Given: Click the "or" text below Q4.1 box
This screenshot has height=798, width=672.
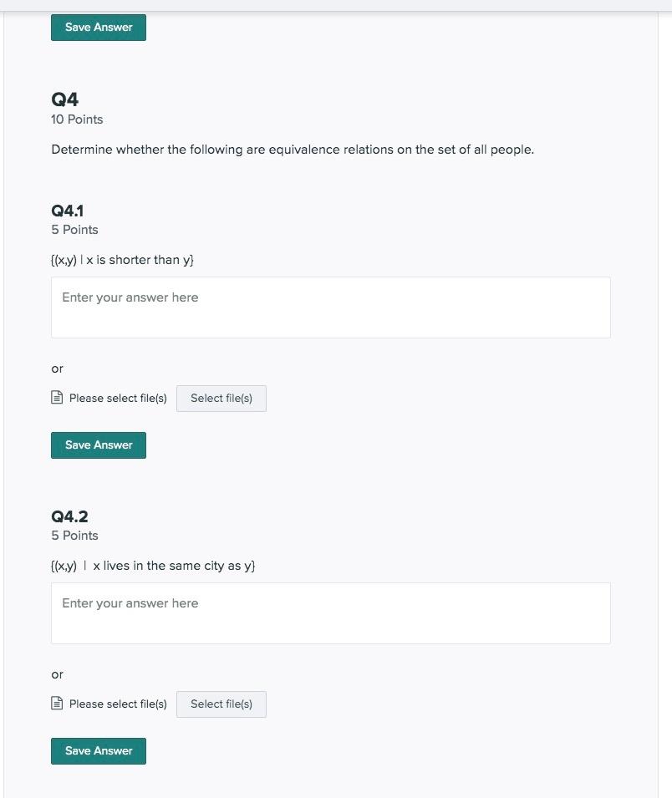Looking at the screenshot, I should coord(57,369).
